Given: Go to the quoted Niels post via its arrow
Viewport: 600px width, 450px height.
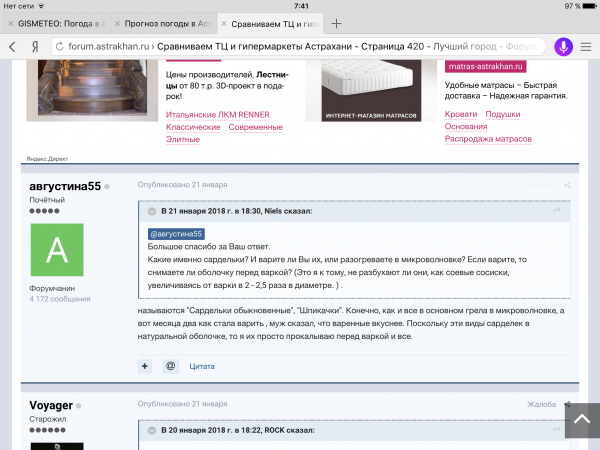Looking at the screenshot, I should pos(557,210).
